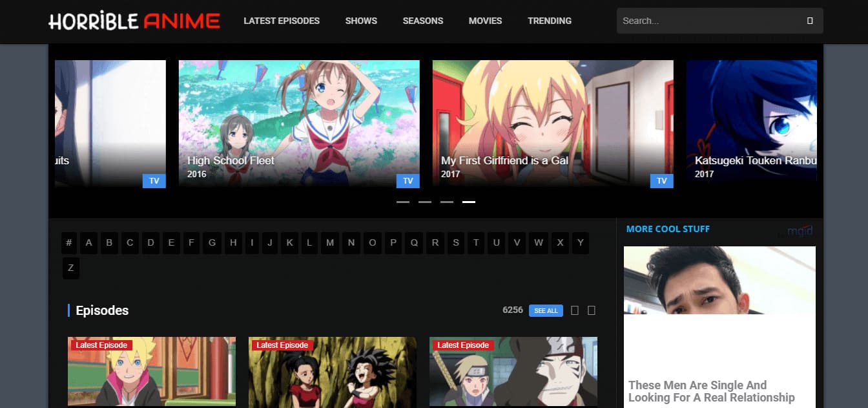Select the fourth carousel slide indicator

tap(469, 202)
